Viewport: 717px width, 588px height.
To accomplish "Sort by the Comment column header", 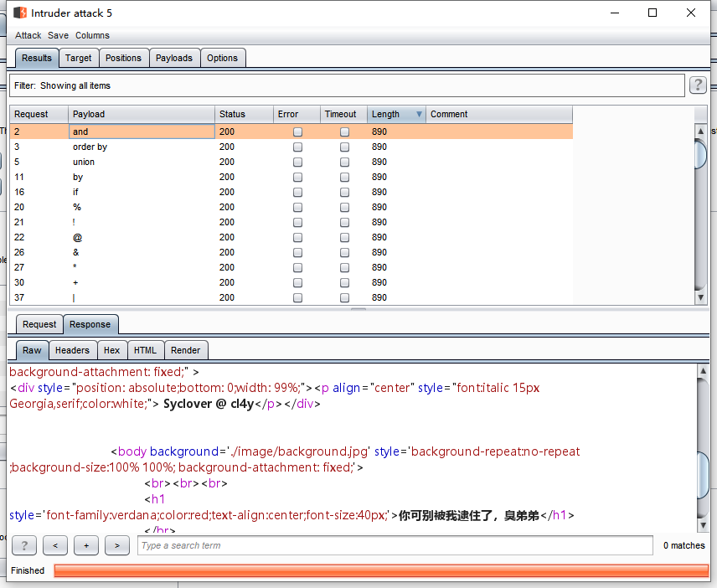I will (499, 114).
